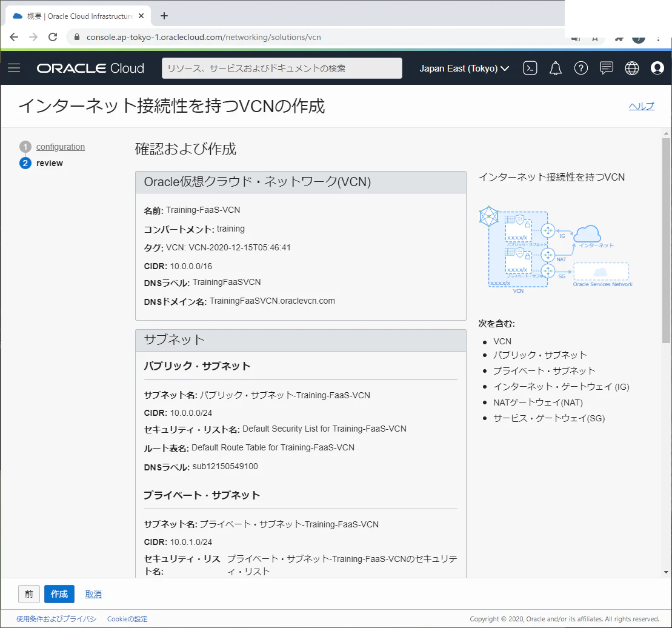Click the Oracle Cloud logo
This screenshot has height=628, width=672.
point(90,68)
